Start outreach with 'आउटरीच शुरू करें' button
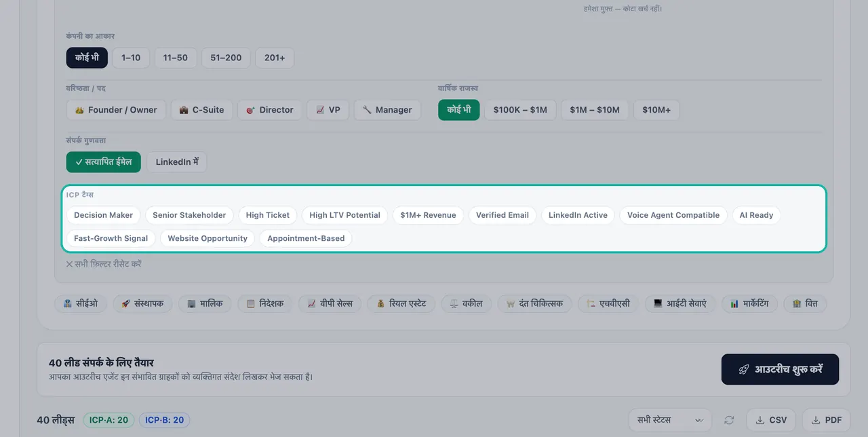The width and height of the screenshot is (868, 437). [780, 369]
